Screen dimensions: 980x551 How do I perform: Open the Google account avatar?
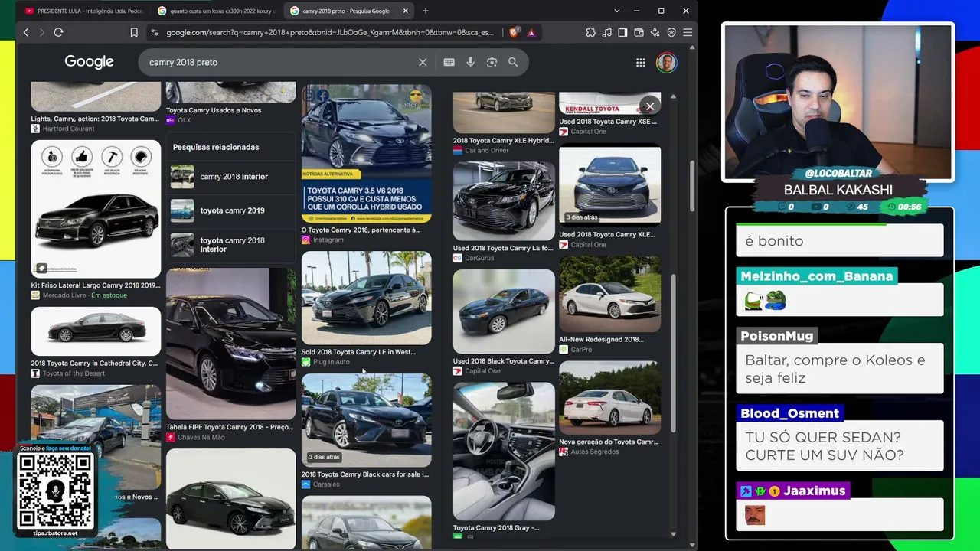666,63
